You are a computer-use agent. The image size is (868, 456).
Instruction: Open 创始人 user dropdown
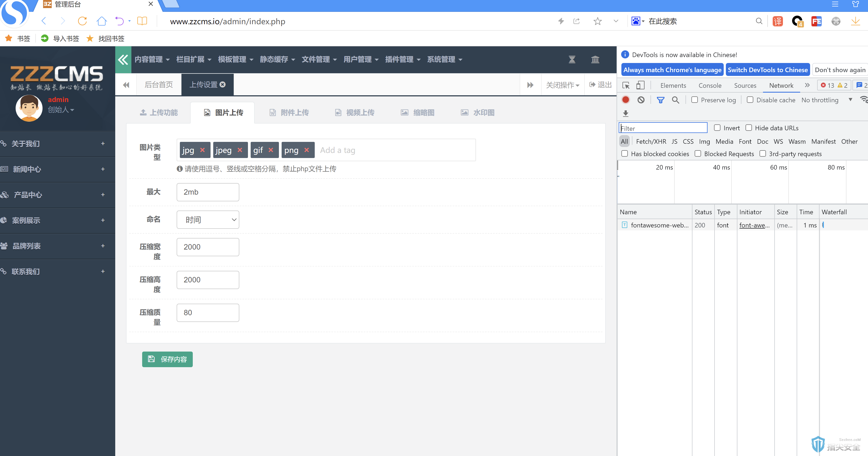tap(61, 110)
